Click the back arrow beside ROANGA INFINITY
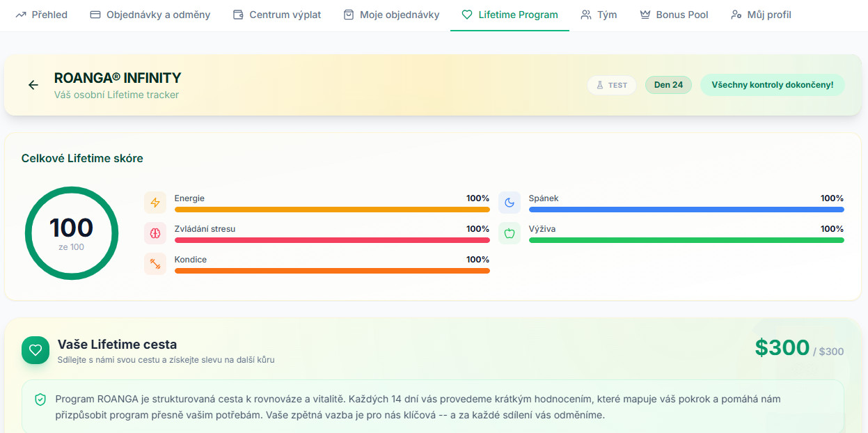 [33, 85]
